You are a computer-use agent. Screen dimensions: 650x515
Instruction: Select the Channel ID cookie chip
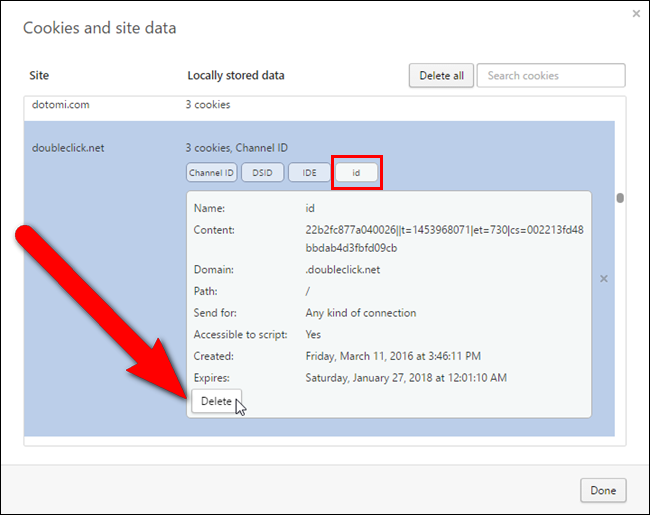pyautogui.click(x=211, y=172)
